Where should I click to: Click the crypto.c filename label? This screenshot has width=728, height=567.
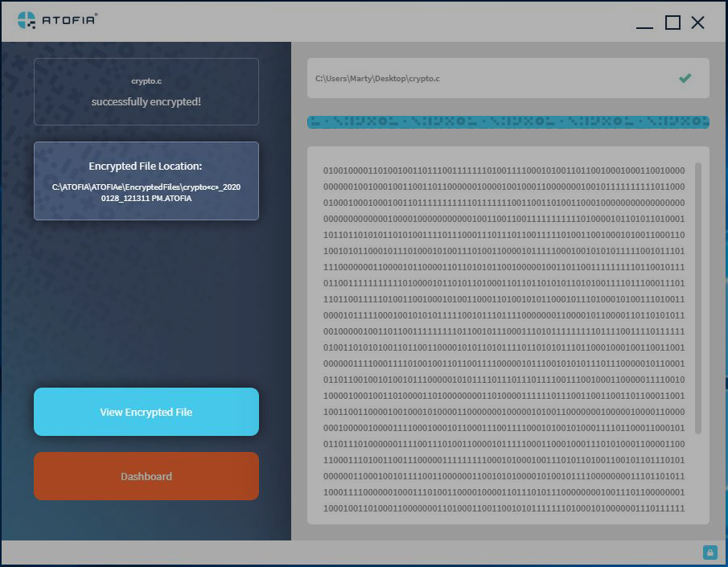146,80
